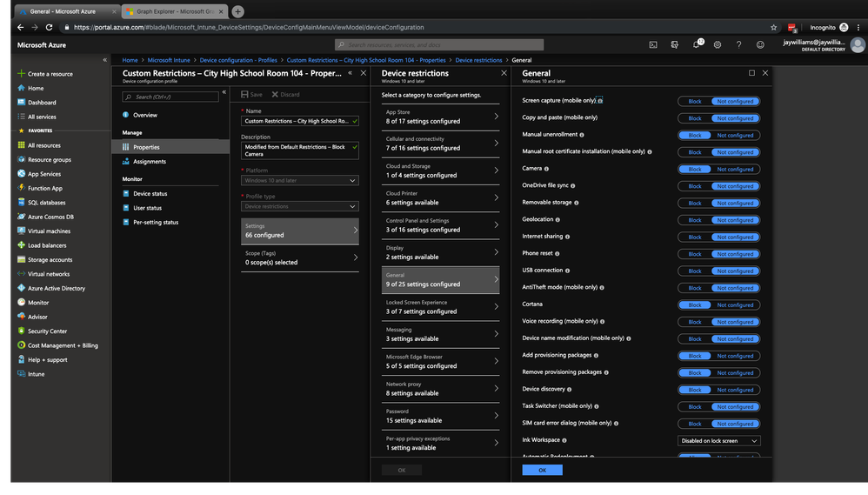
Task: Set Screen capture to Block
Action: click(695, 101)
